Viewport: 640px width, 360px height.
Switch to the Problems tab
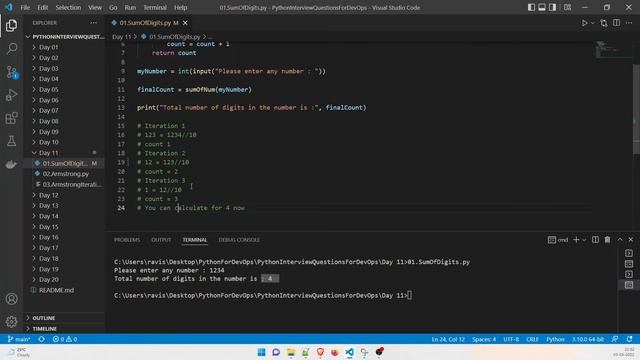click(127, 240)
